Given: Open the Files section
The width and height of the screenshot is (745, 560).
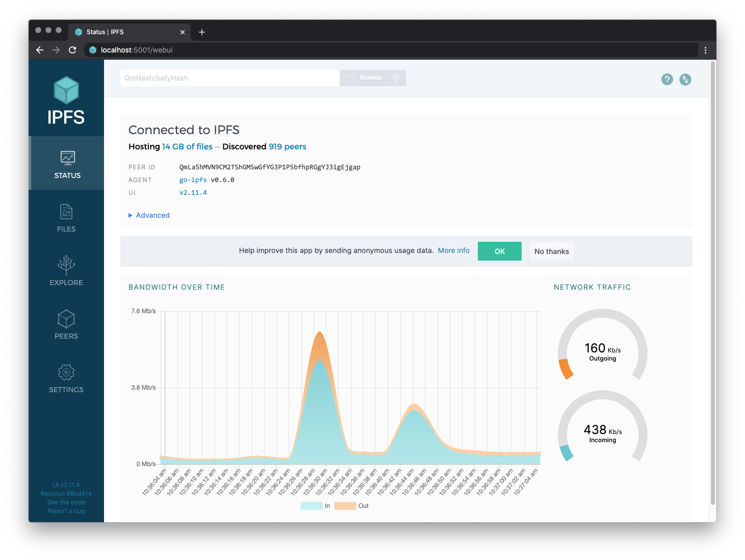Looking at the screenshot, I should point(66,217).
